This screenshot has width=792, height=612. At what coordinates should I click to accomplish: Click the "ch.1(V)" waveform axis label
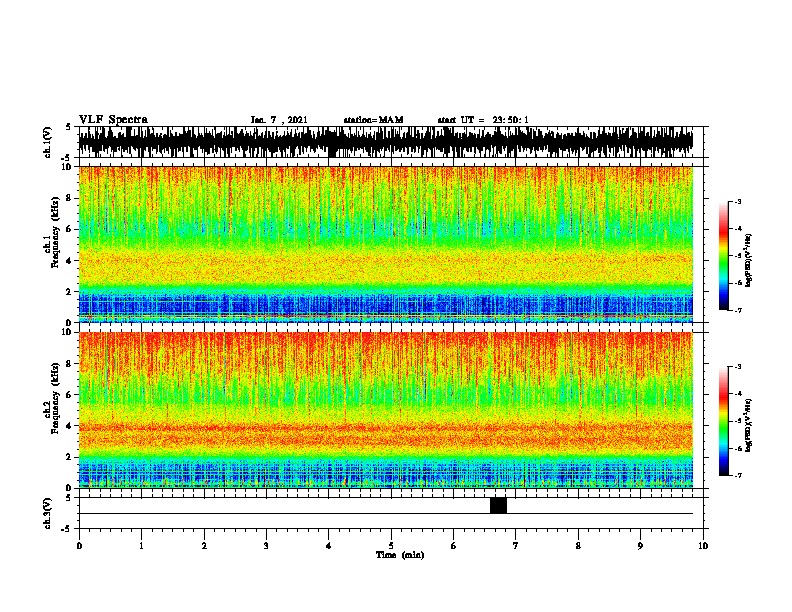[x=47, y=142]
